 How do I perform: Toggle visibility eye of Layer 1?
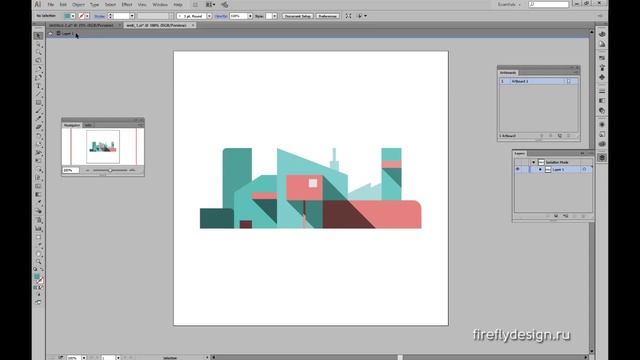(518, 169)
